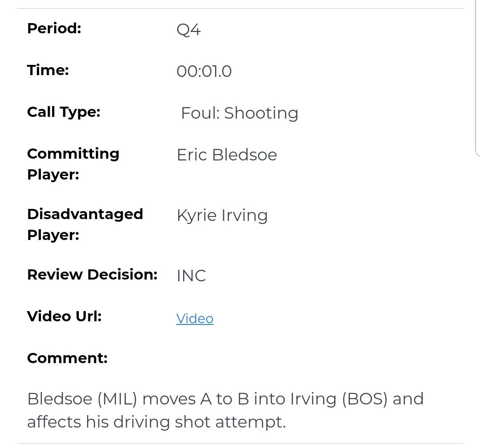Select the Q4 period value
The width and height of the screenshot is (480, 448).
coord(188,30)
